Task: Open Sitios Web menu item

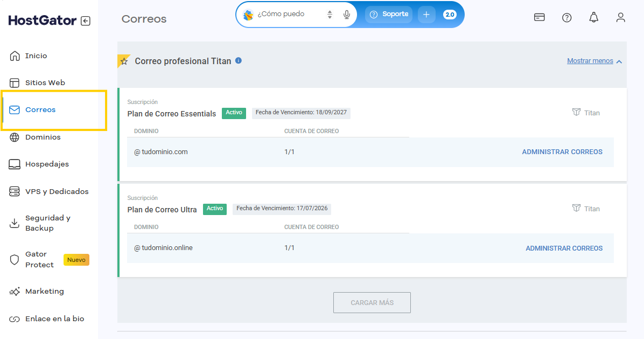Action: pos(45,82)
